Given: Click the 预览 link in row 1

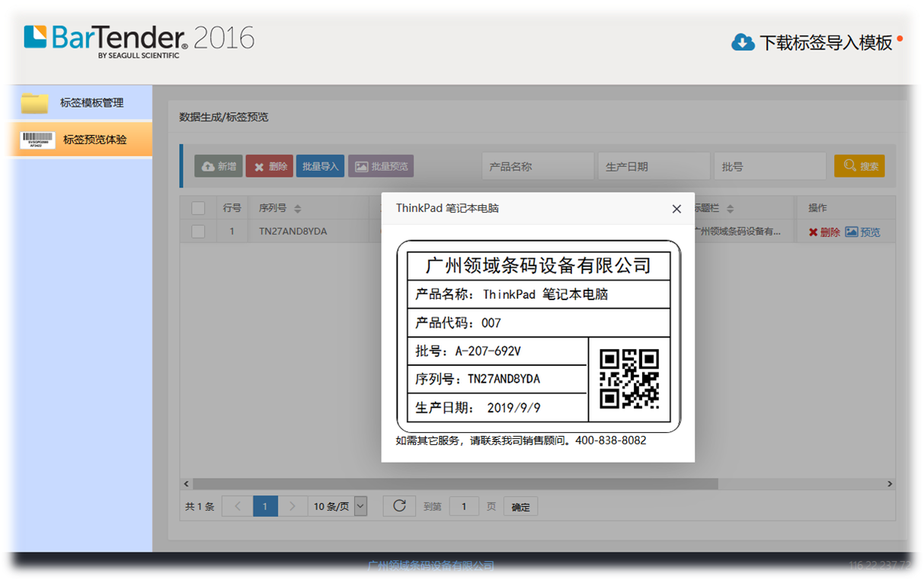Looking at the screenshot, I should click(x=862, y=232).
